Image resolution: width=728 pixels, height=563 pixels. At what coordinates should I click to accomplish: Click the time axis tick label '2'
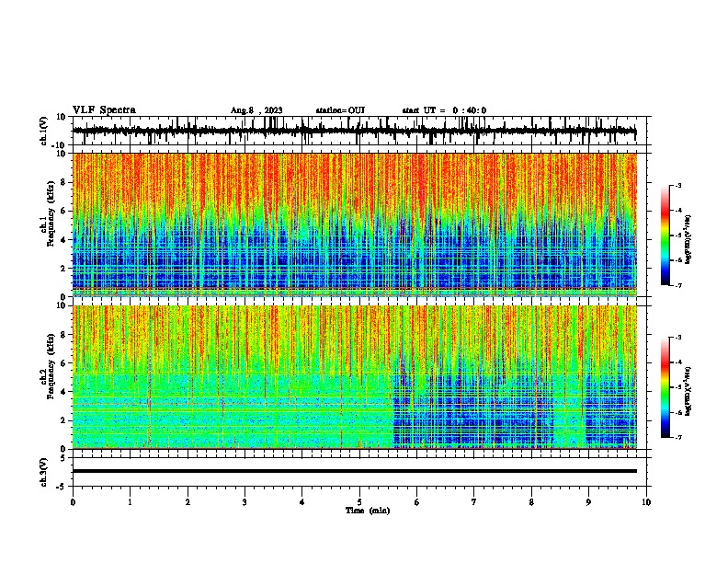(x=188, y=501)
